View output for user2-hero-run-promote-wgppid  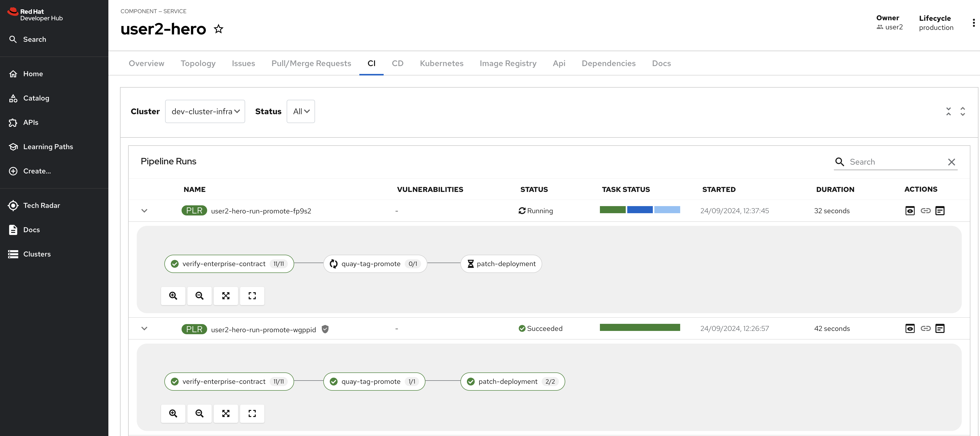(910, 329)
